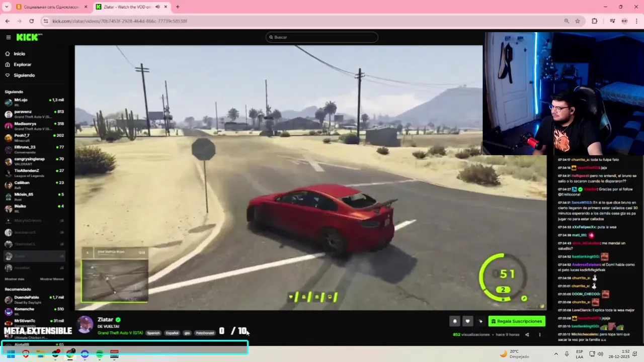Viewport: 644px width, 362px height.
Task: Click the kick.com URL address bar
Action: click(120, 21)
